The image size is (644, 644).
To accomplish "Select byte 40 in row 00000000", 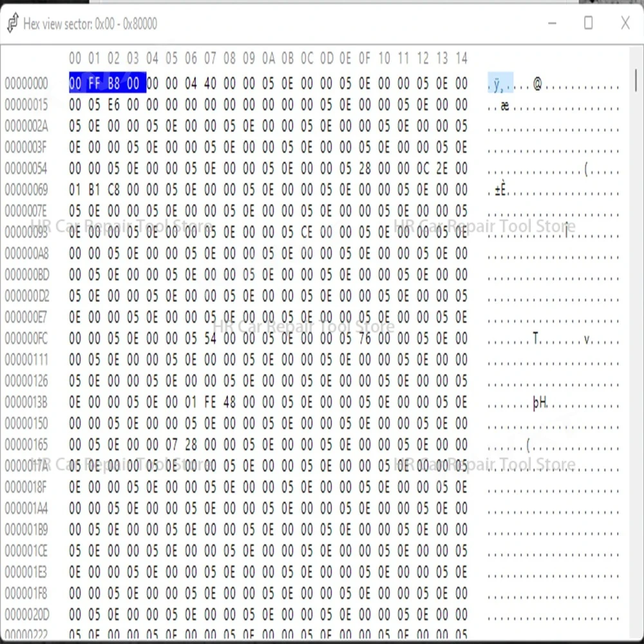I will pyautogui.click(x=211, y=83).
